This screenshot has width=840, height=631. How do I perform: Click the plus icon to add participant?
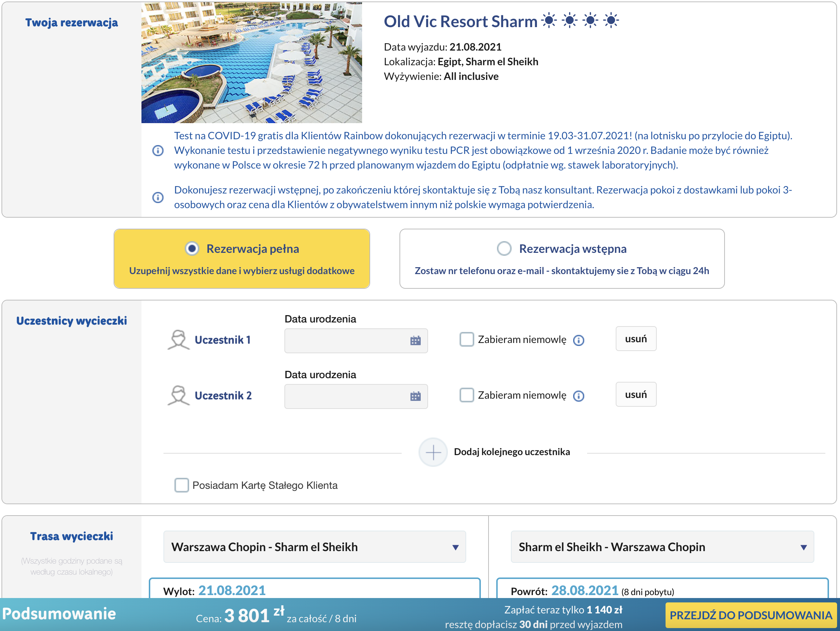pos(433,452)
